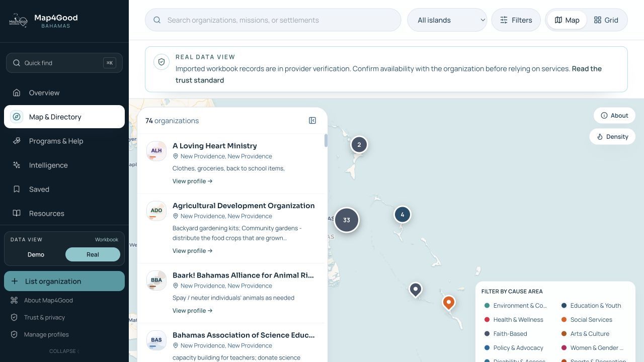Click the BBA organization avatar
The height and width of the screenshot is (362, 644).
click(x=156, y=281)
